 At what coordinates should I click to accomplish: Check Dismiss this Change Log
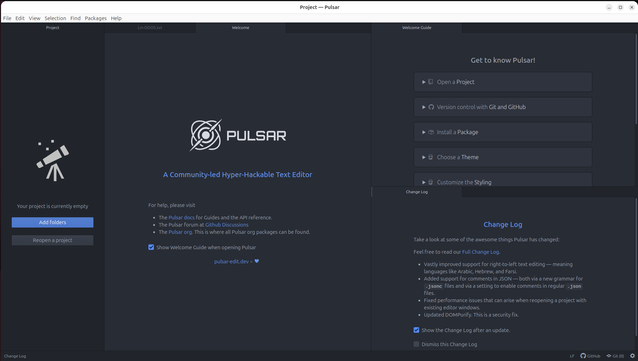[x=416, y=344]
